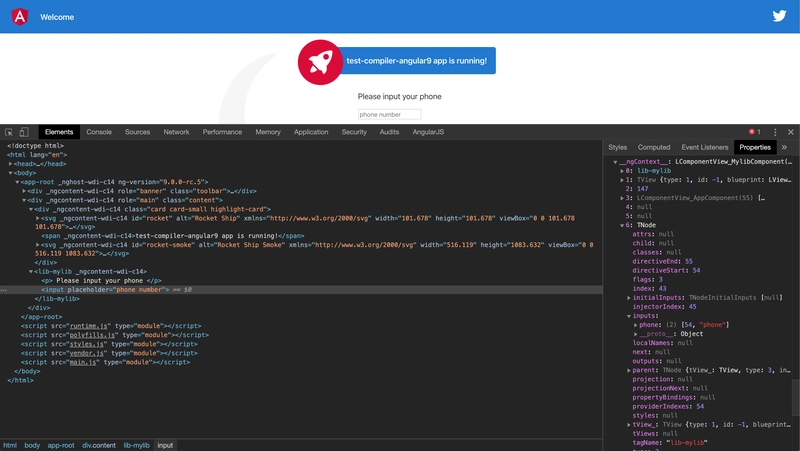Switch to the Computed pane

(x=654, y=147)
